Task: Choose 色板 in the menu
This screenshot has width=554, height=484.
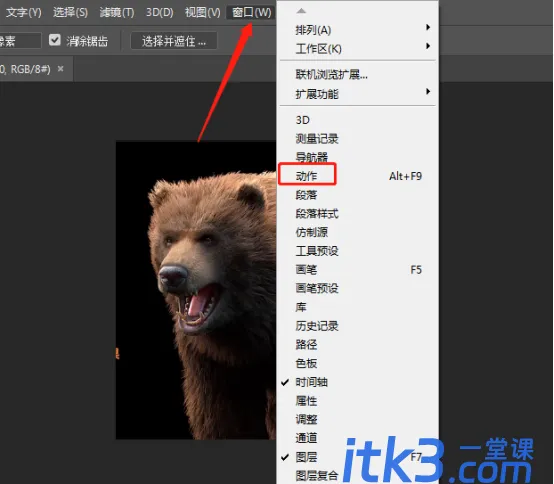Action: click(x=358, y=363)
